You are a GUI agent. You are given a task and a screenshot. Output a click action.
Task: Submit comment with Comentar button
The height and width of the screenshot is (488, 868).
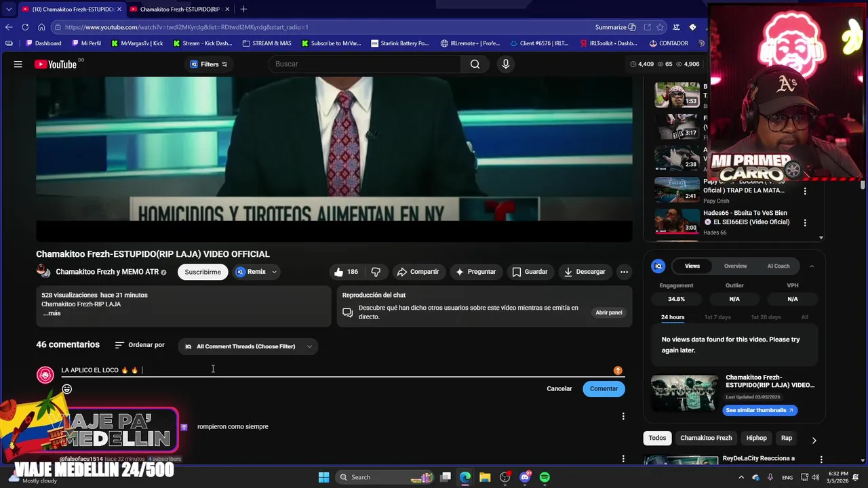[x=604, y=389]
